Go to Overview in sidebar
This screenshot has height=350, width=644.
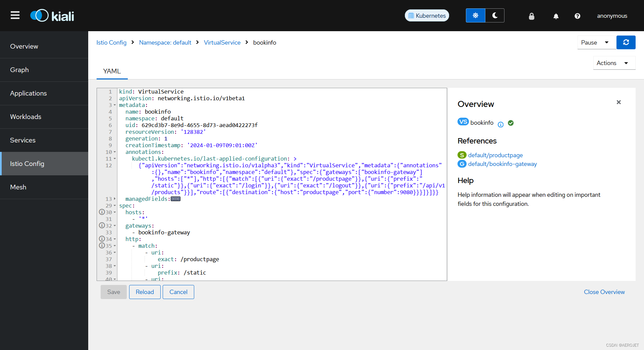[x=44, y=46]
